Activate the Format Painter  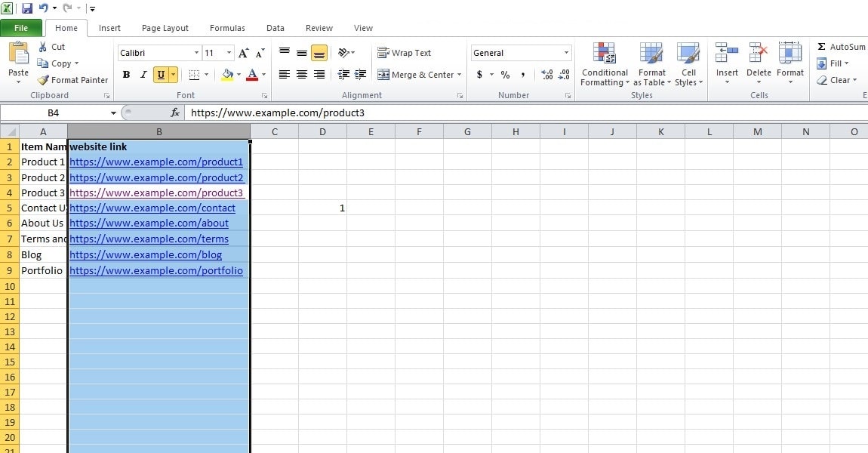72,79
